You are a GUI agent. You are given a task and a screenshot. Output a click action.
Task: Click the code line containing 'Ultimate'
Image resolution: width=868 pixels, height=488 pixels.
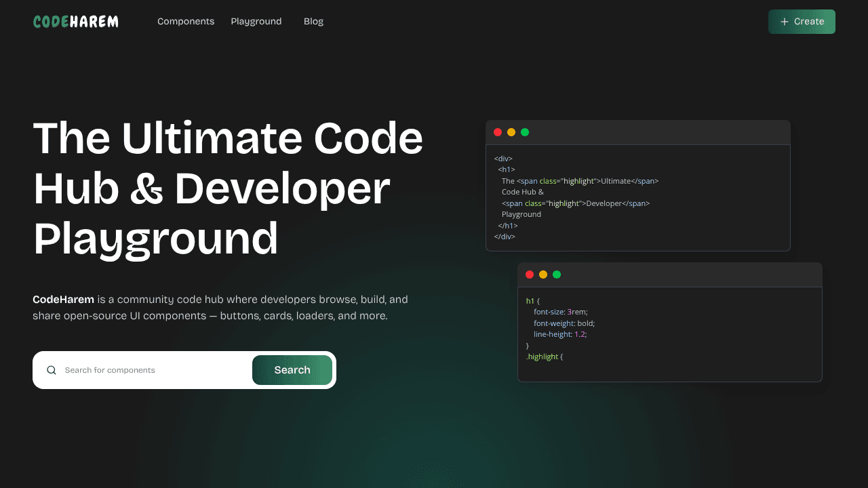580,181
